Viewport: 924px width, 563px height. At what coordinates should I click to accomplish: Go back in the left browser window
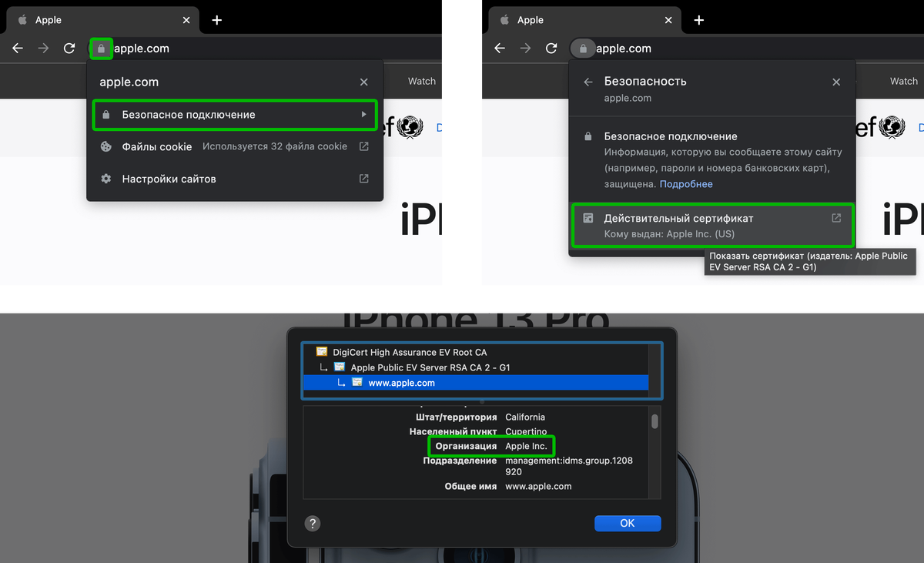coord(18,49)
